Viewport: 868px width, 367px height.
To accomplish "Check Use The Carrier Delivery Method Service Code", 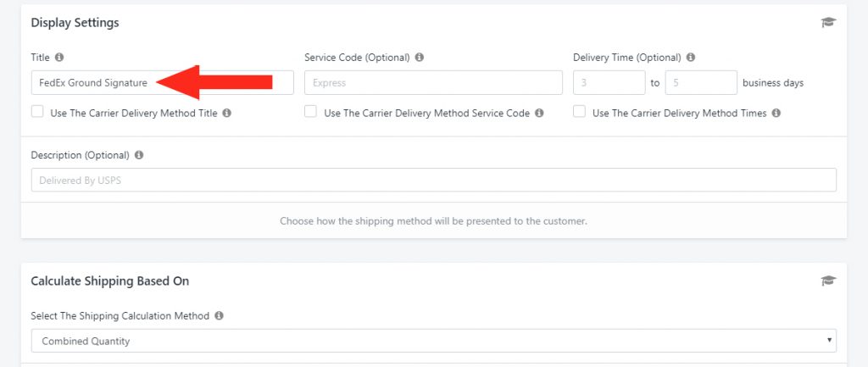I will (x=310, y=112).
